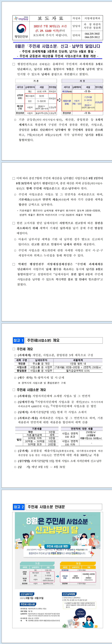Image resolution: width=112 pixels, height=644 pixels.
Task: Click the (과세표준·세율) bullet label
Action: pos(28,418)
